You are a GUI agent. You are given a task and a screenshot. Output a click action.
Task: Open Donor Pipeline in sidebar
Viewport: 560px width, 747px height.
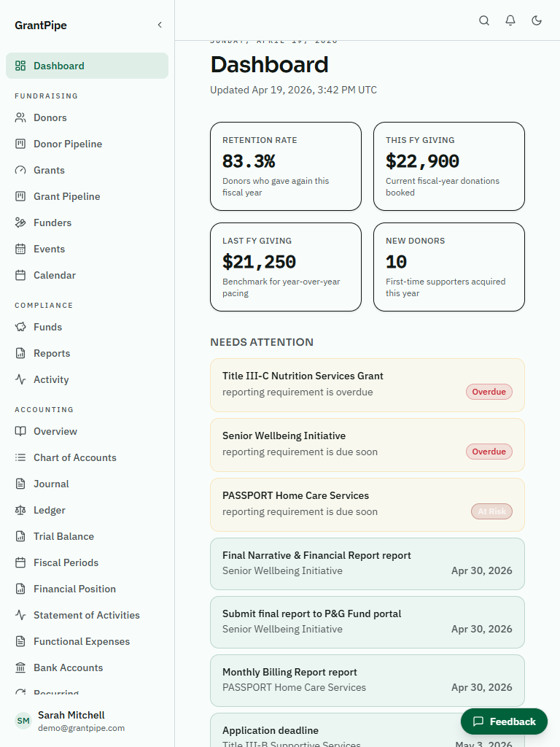click(87, 144)
